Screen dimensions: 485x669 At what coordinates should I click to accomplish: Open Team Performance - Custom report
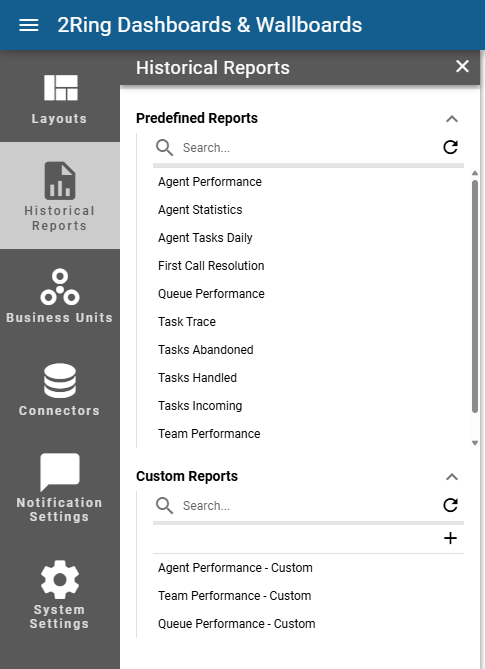pos(234,596)
